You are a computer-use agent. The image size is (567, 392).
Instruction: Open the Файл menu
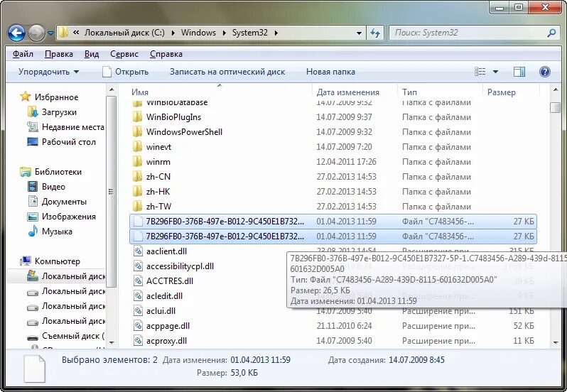click(23, 54)
